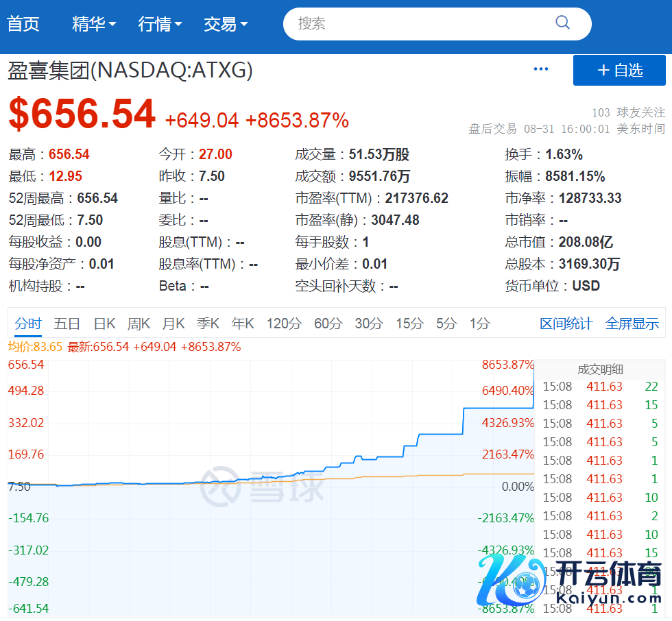This screenshot has width=672, height=621.
Task: Click 昨收 value 7.50
Action: 212,176
